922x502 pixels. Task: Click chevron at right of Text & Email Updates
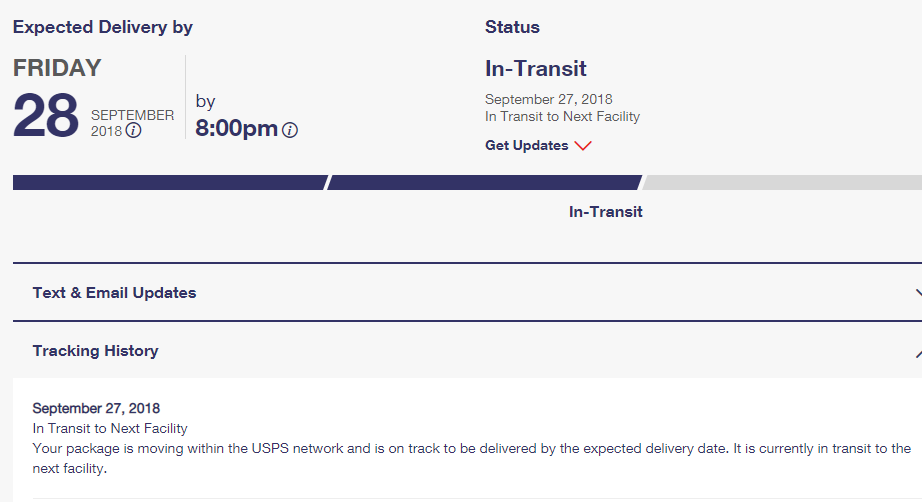tap(918, 293)
